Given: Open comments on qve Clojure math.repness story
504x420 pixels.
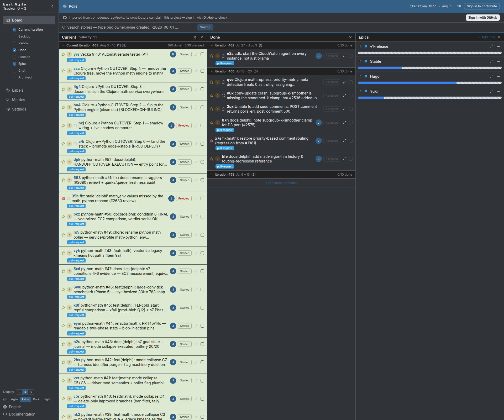Looking at the screenshot, I should [x=223, y=82].
